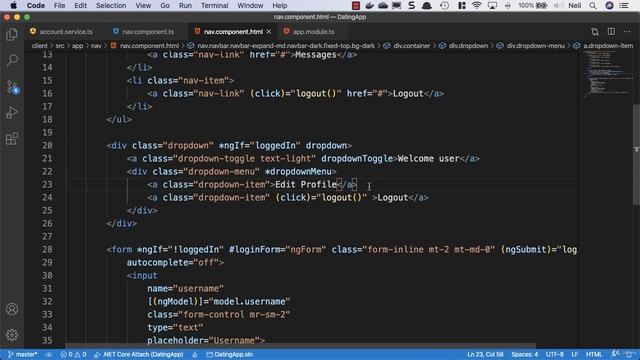Viewport: 640px width, 360px height.
Task: Click line number 20 in the gutter
Action: (x=47, y=145)
